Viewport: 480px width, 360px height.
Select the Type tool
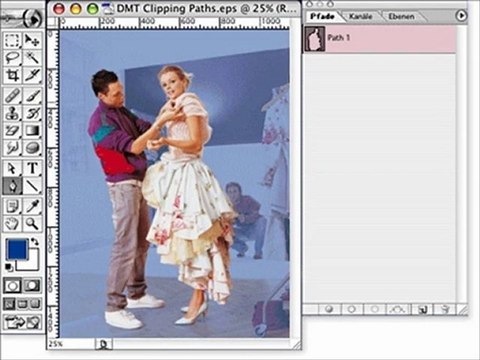tap(32, 169)
